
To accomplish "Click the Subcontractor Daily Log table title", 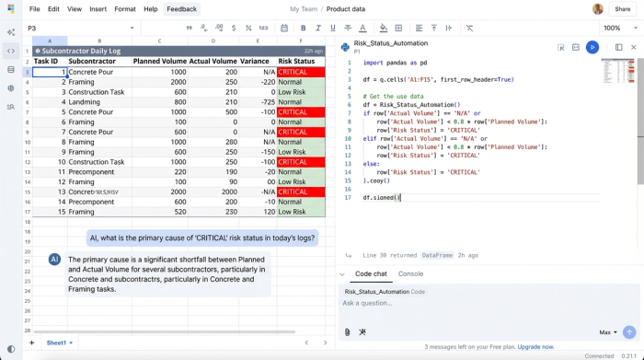I will click(81, 51).
